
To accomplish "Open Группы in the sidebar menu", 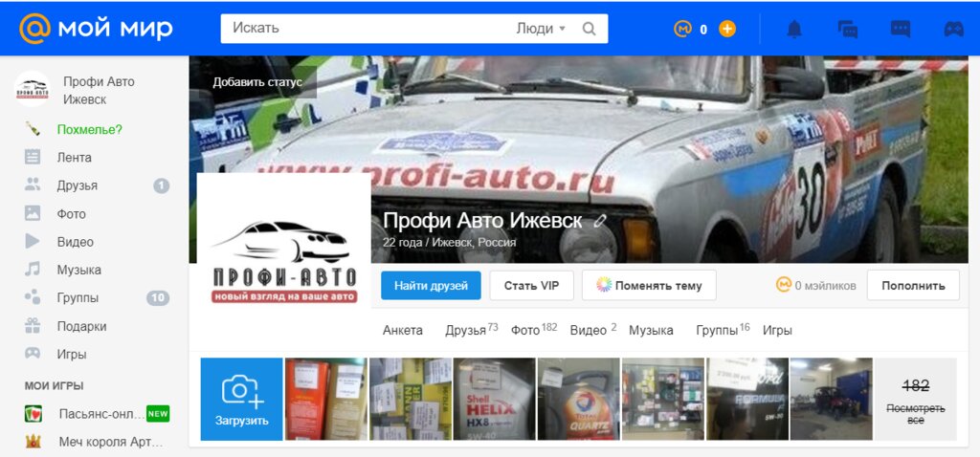I will click(78, 298).
